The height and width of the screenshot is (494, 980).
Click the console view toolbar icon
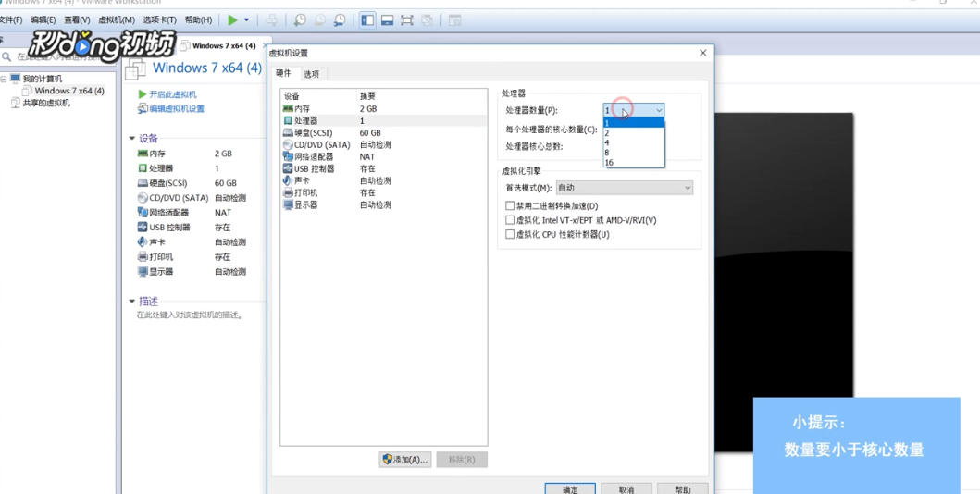tap(455, 20)
